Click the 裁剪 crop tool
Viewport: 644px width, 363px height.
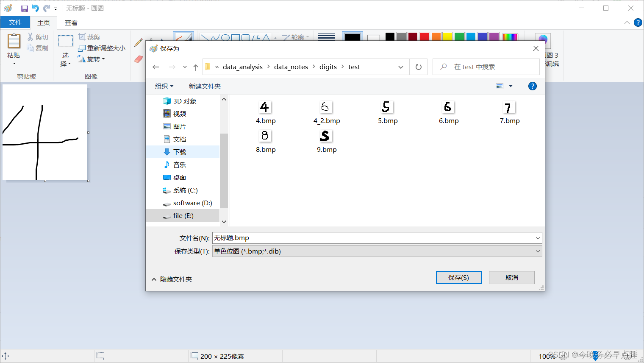(x=89, y=37)
